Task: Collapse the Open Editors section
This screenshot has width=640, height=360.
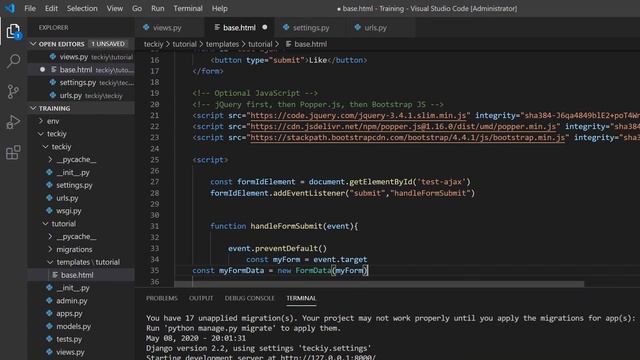Action: (x=81, y=44)
